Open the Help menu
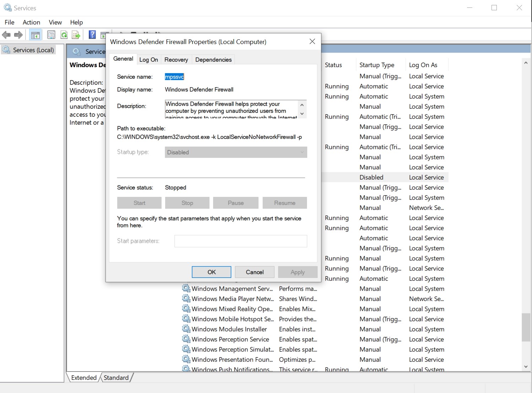The width and height of the screenshot is (532, 393). 76,22
